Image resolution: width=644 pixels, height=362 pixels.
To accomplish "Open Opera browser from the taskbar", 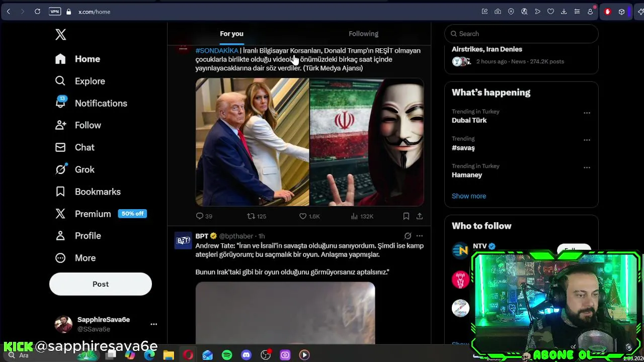I will pos(188,355).
